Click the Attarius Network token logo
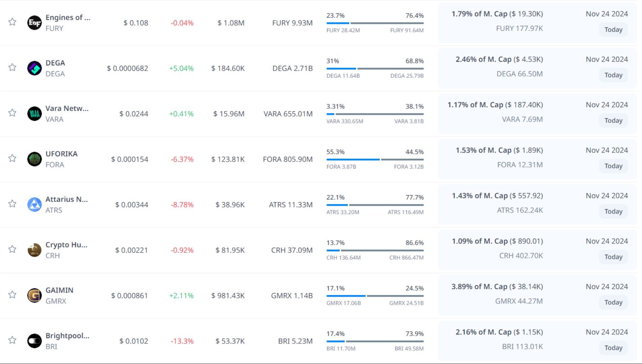The image size is (642, 364). coord(34,205)
